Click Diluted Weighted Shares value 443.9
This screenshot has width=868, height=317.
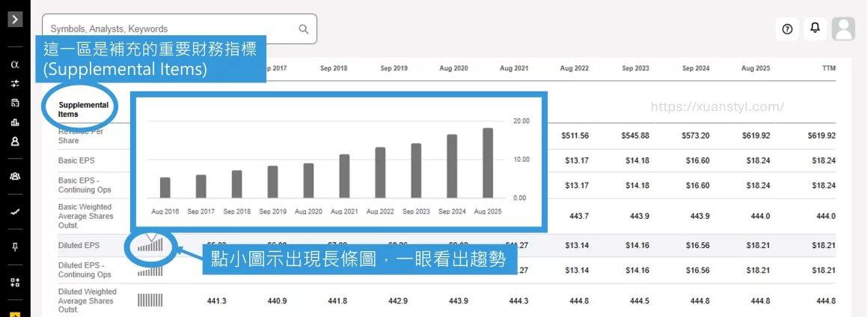[x=459, y=301]
